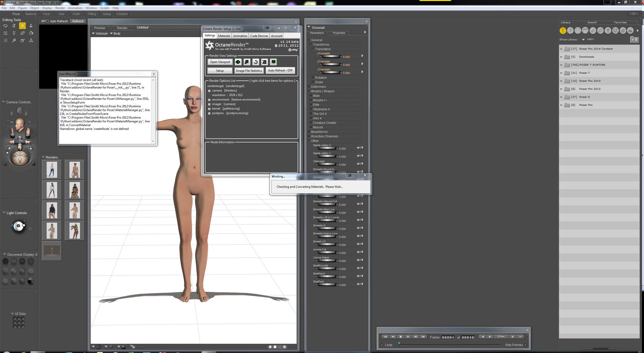Click Image File Statistics button
This screenshot has height=353, width=644.
tap(249, 71)
